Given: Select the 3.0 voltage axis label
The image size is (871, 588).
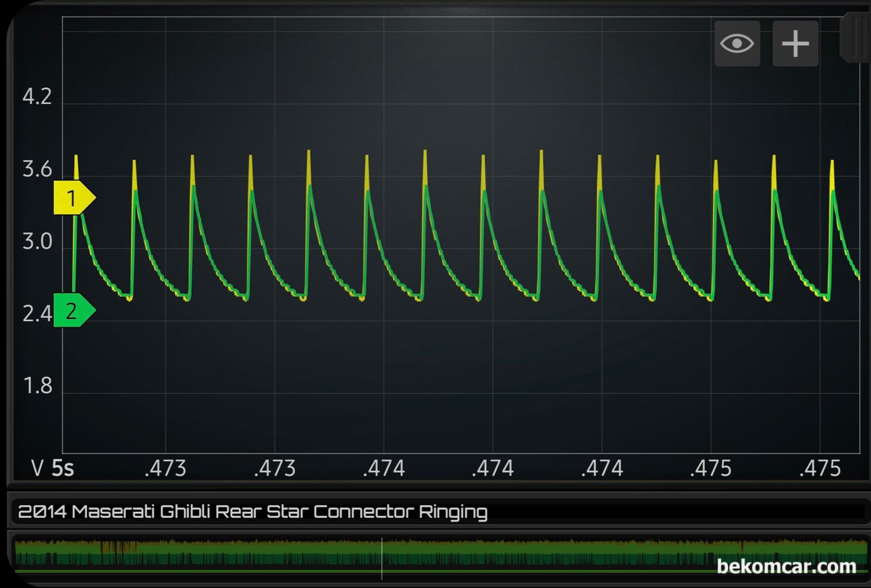Looking at the screenshot, I should (36, 242).
